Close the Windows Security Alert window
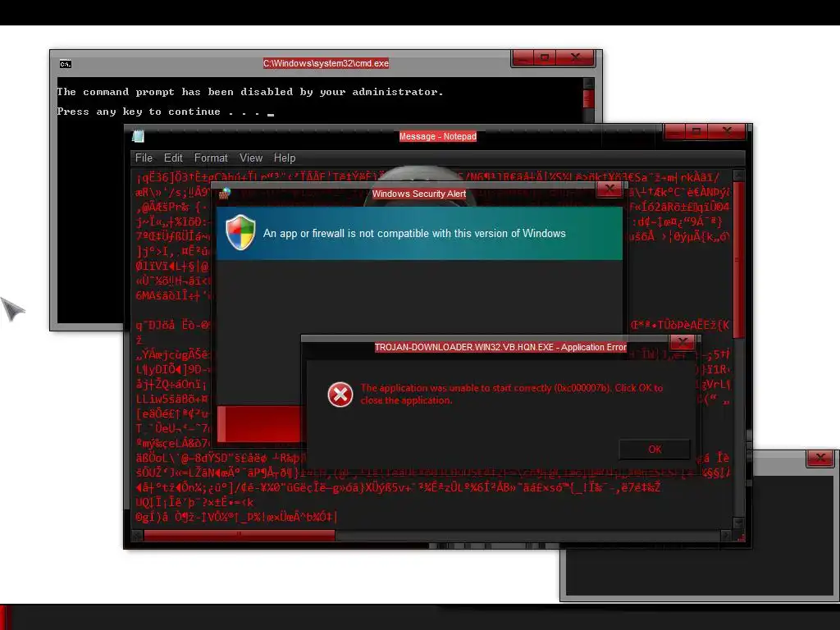This screenshot has height=630, width=840. [x=609, y=189]
